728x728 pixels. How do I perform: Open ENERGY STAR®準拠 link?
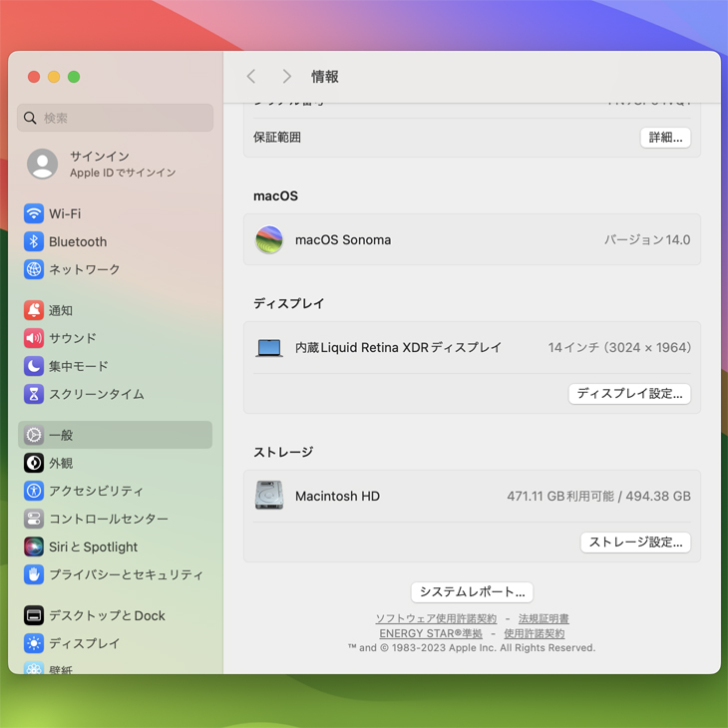(x=431, y=633)
